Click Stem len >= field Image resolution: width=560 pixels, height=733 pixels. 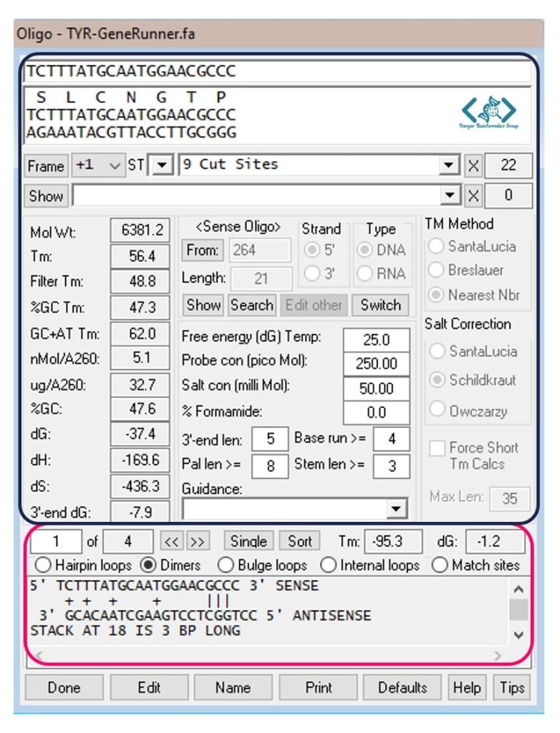(392, 465)
